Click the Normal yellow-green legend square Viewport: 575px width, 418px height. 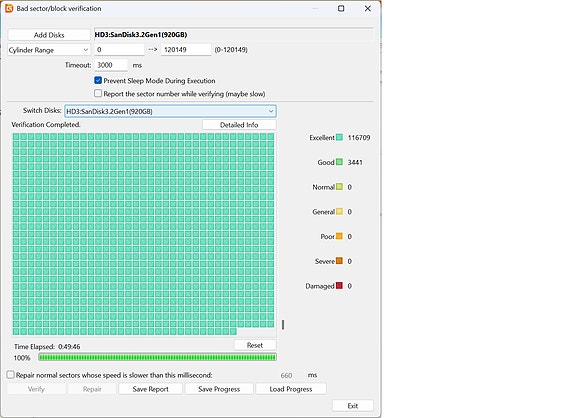click(339, 187)
